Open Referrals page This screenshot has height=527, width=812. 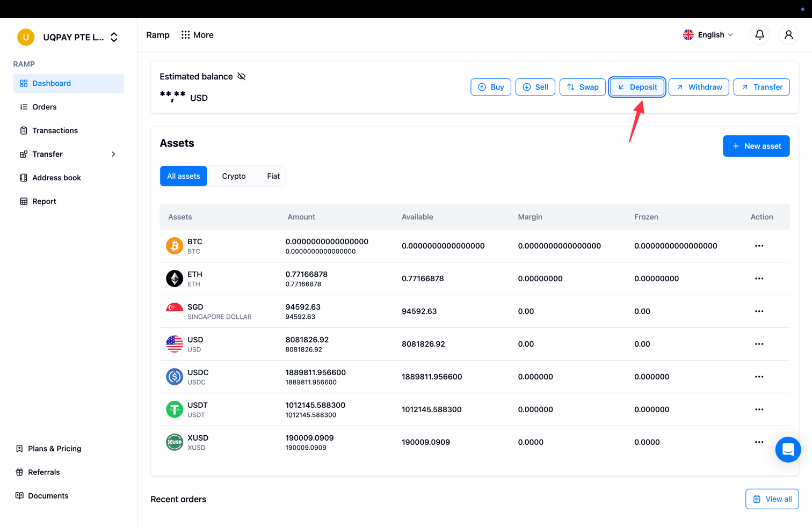click(x=38, y=472)
